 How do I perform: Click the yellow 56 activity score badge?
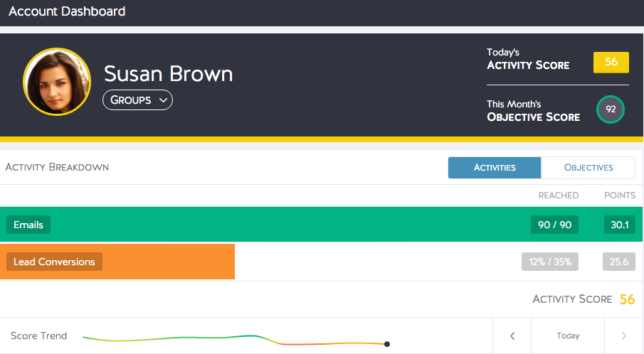coord(611,63)
